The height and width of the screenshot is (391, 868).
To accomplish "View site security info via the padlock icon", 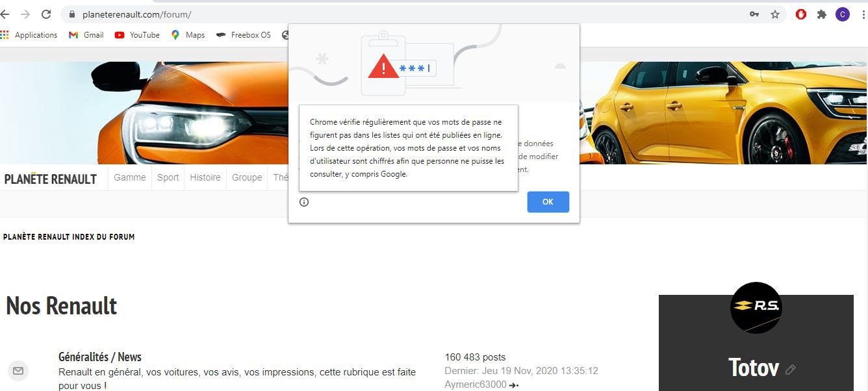I will point(72,14).
